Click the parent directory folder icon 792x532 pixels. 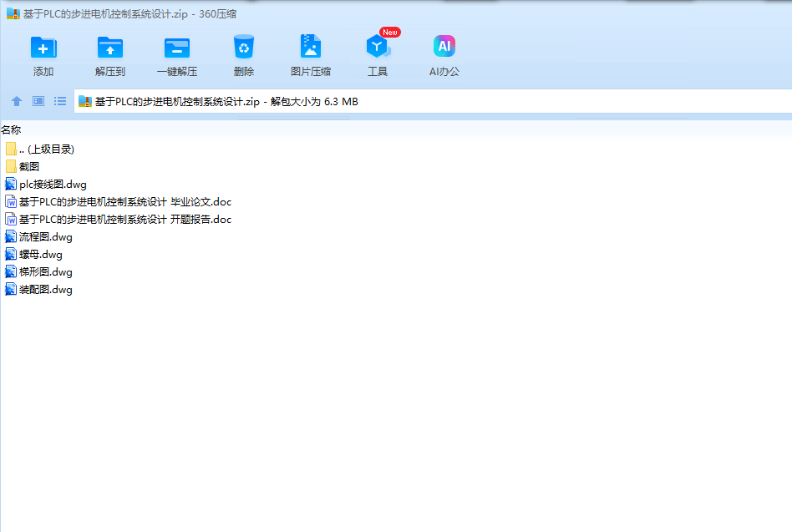coord(11,149)
